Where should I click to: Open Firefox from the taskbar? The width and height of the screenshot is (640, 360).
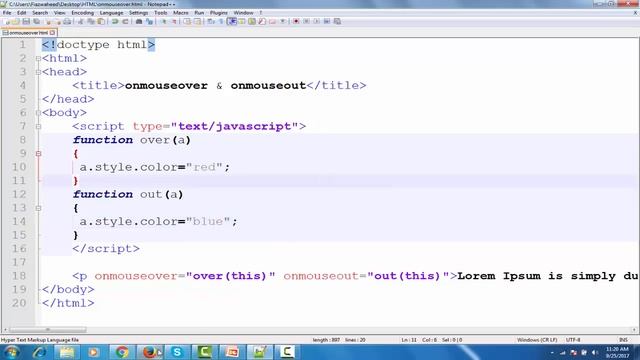[149, 352]
